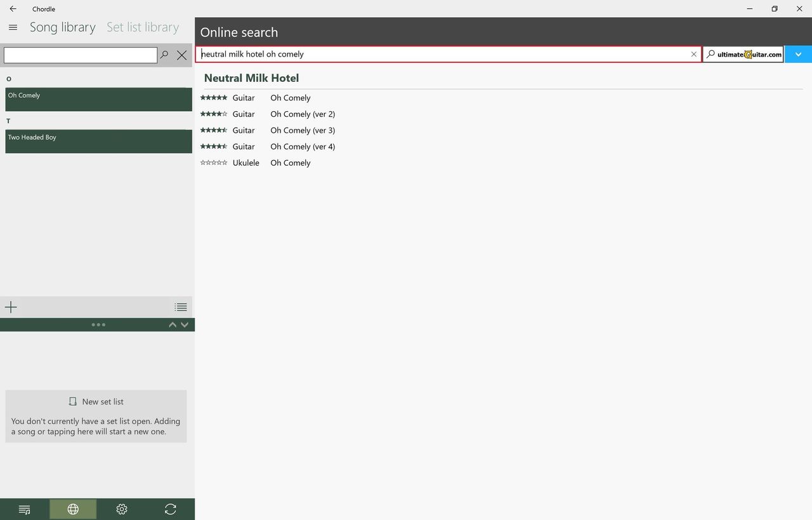Select the T section letter header
The height and width of the screenshot is (520, 812).
(x=8, y=121)
